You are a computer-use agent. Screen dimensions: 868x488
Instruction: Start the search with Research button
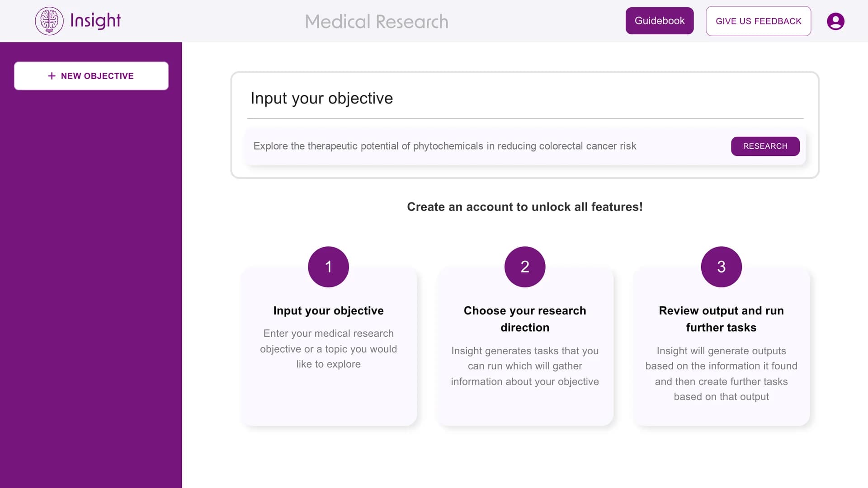pyautogui.click(x=765, y=146)
